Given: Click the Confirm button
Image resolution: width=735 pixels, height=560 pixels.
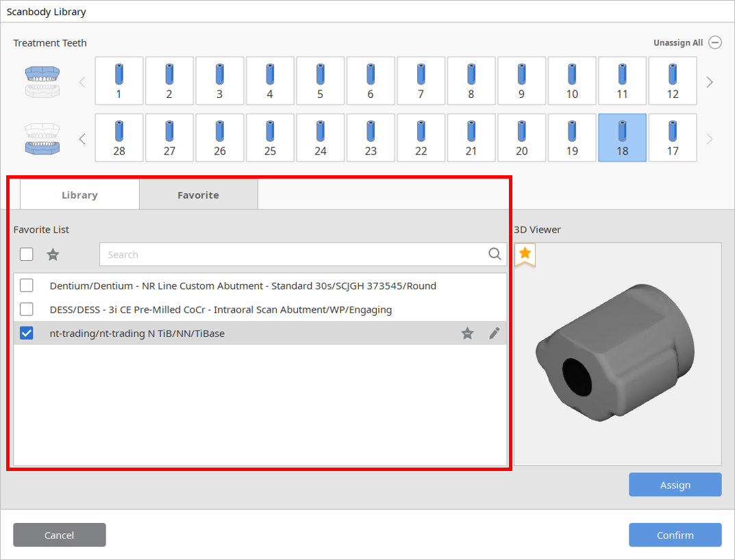Looking at the screenshot, I should (x=675, y=535).
